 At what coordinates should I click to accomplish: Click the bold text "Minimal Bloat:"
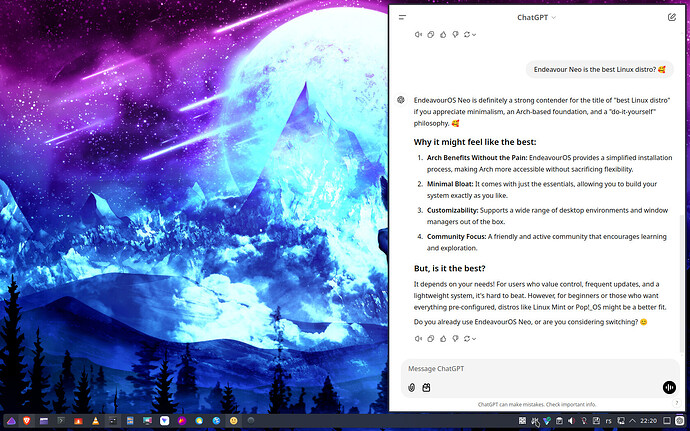click(450, 184)
